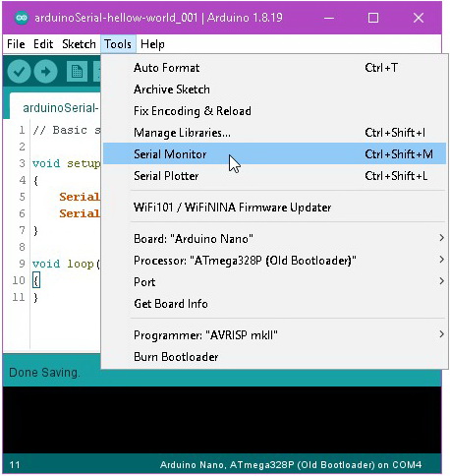Screen dimensions: 450x476
Task: Open the Sketch menu
Action: click(x=79, y=44)
